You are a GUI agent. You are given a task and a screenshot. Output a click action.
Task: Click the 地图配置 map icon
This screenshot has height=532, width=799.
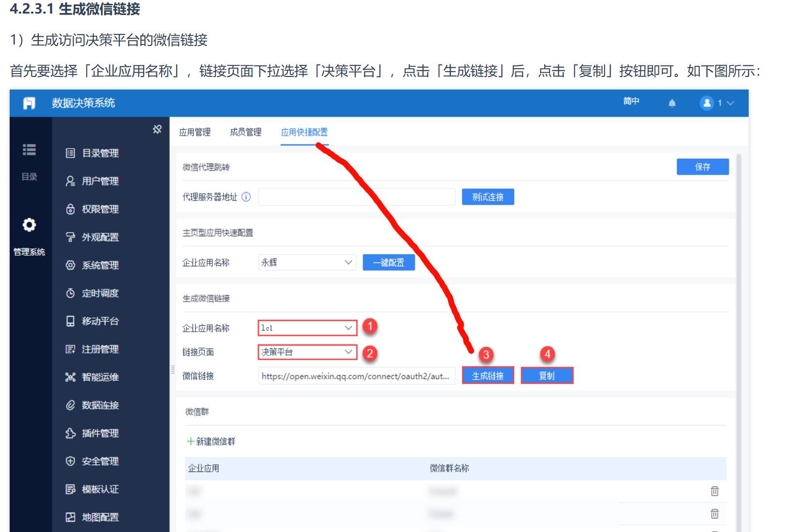coord(70,517)
